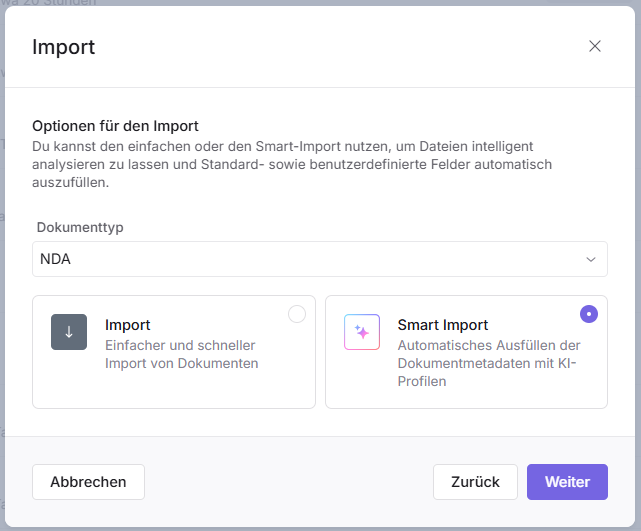Go back with the Zurück button
Image resolution: width=641 pixels, height=531 pixels.
tap(475, 482)
